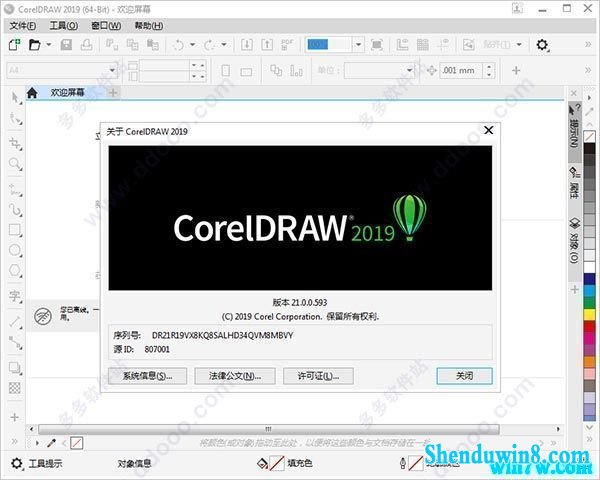Select the Crop tool

click(15, 144)
